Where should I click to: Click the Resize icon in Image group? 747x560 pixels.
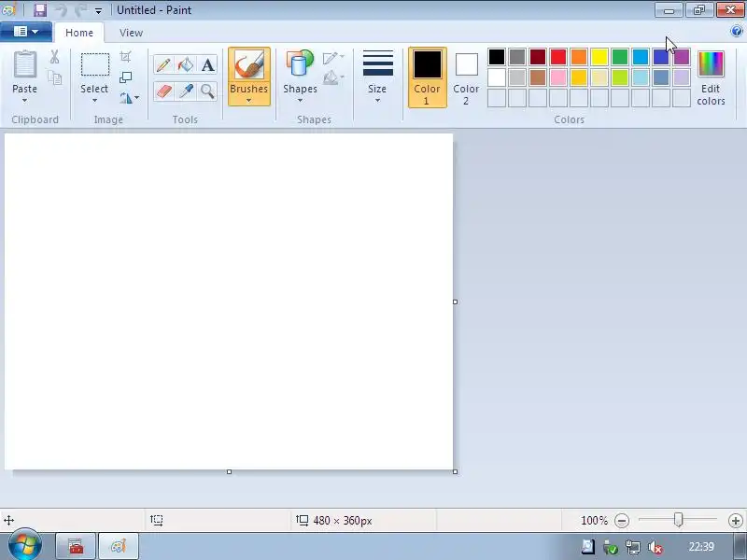[x=125, y=77]
